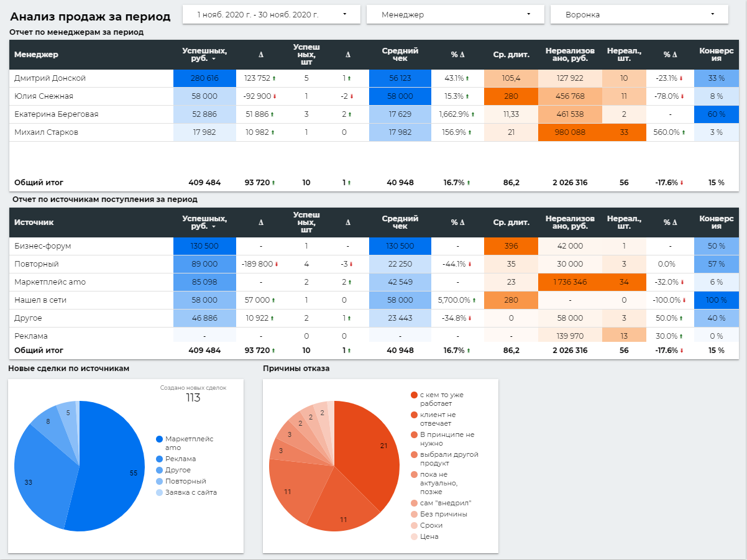
Task: Open the date range picker for November 2020
Action: [x=272, y=14]
